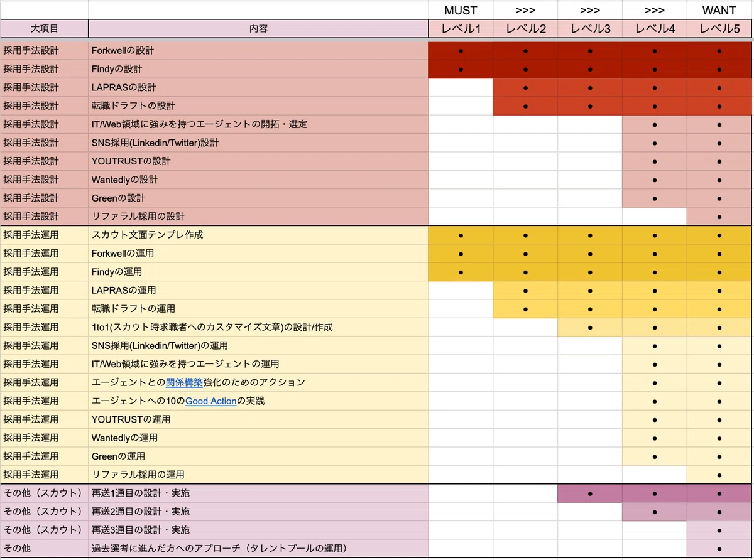
Task: Click the Greenの設計 cell
Action: point(258,198)
